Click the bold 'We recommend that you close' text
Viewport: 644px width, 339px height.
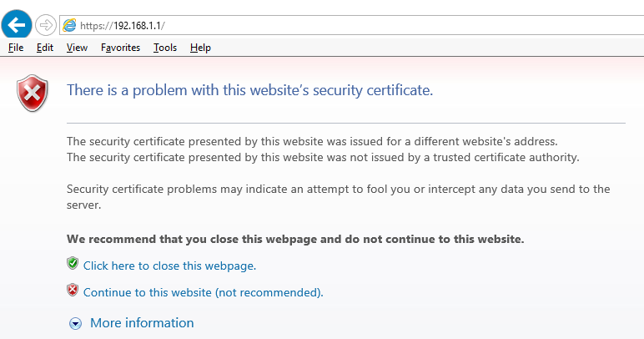[x=295, y=239]
